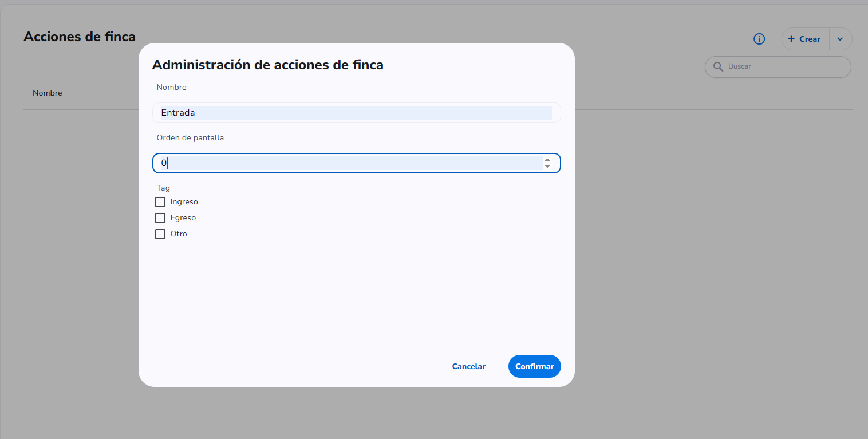The image size is (868, 439).
Task: Decrease the Orden de pantalla value
Action: tap(547, 167)
